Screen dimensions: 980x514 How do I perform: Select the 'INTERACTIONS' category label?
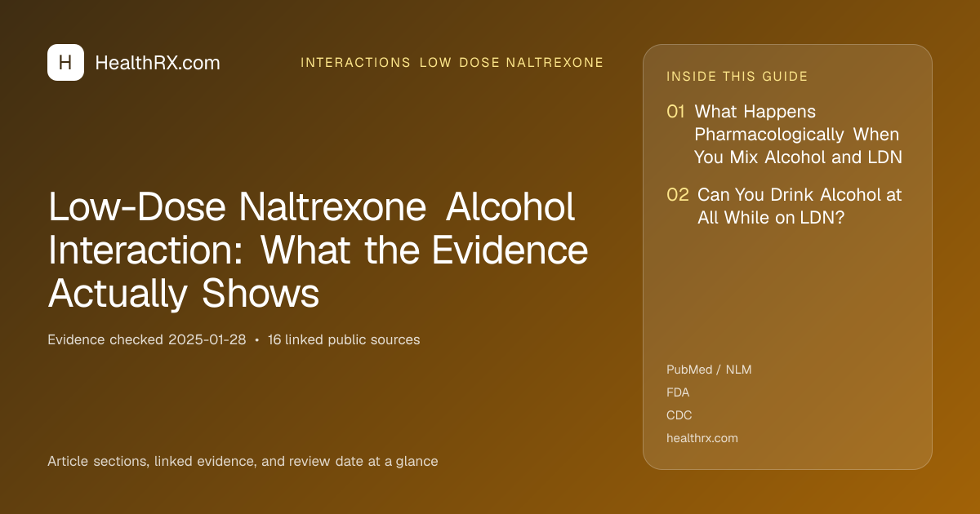(356, 63)
